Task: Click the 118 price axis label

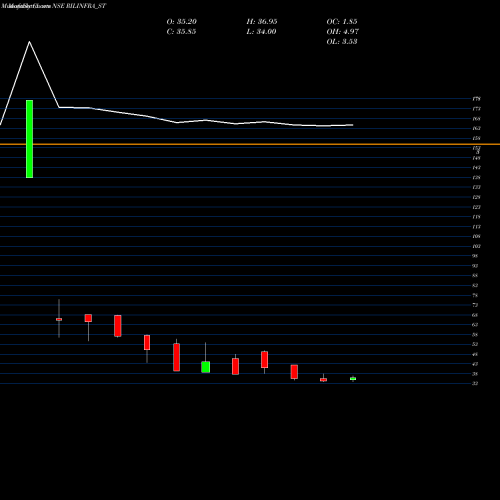Action: click(x=476, y=217)
